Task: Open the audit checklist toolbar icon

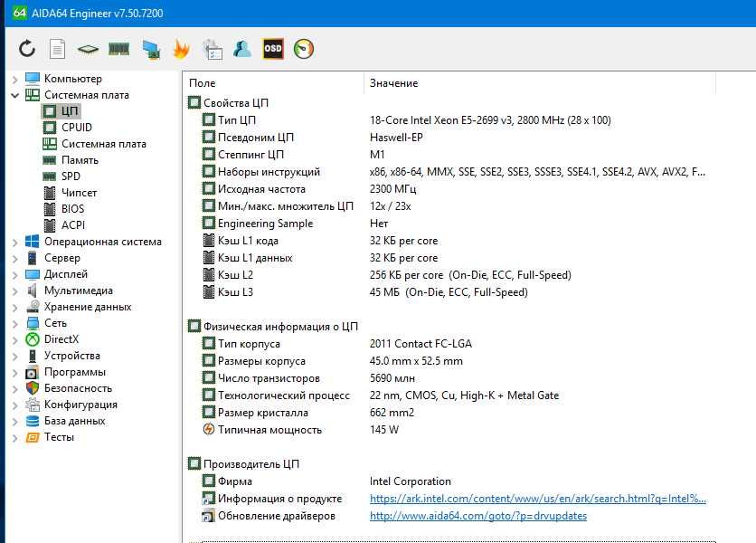Action: click(x=213, y=49)
